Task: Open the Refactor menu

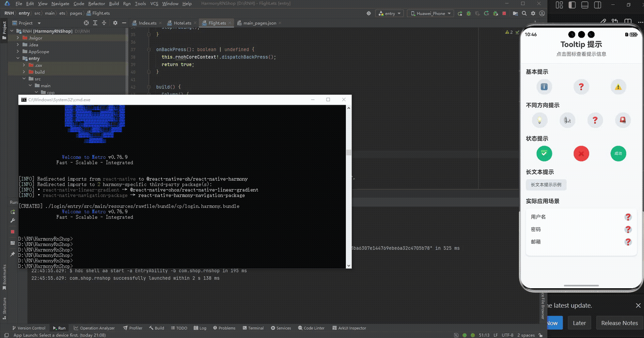Action: point(96,3)
